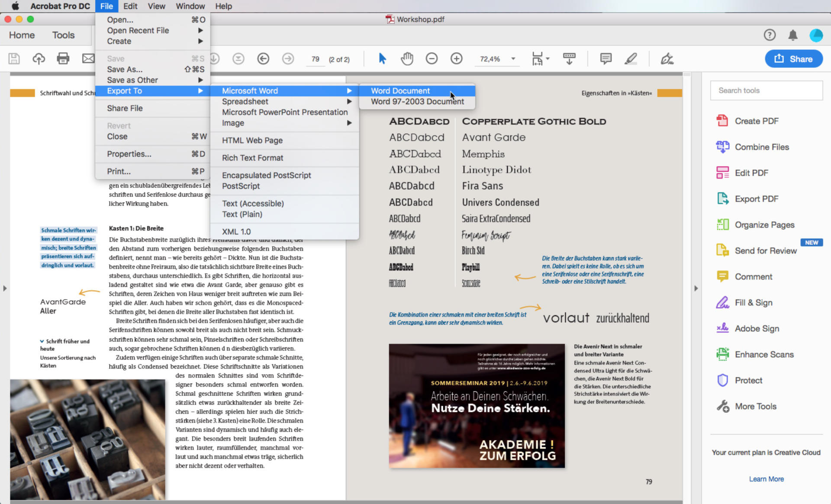Toggle scrolling page display mode
This screenshot has height=504, width=831.
[568, 58]
